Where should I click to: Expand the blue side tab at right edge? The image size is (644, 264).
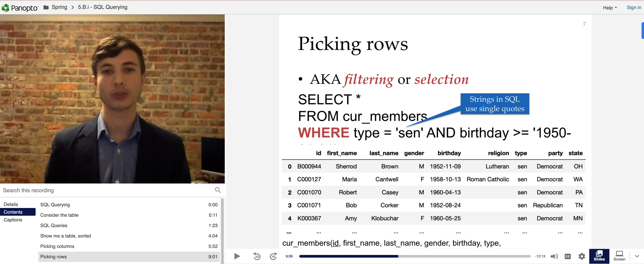642,31
